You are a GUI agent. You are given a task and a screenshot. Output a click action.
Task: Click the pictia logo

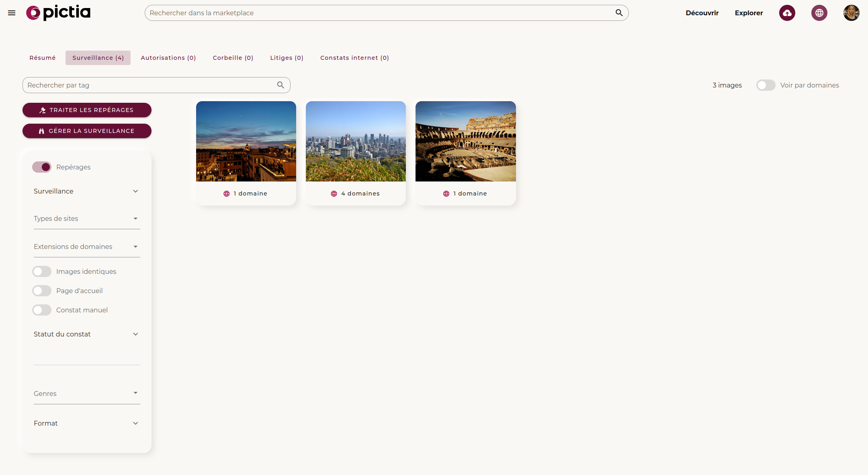point(59,13)
